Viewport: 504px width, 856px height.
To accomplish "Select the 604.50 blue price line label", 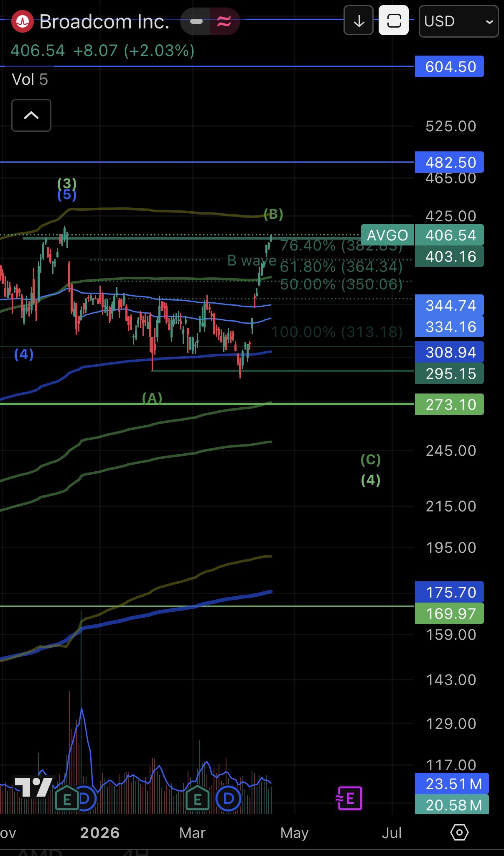I will (x=449, y=66).
